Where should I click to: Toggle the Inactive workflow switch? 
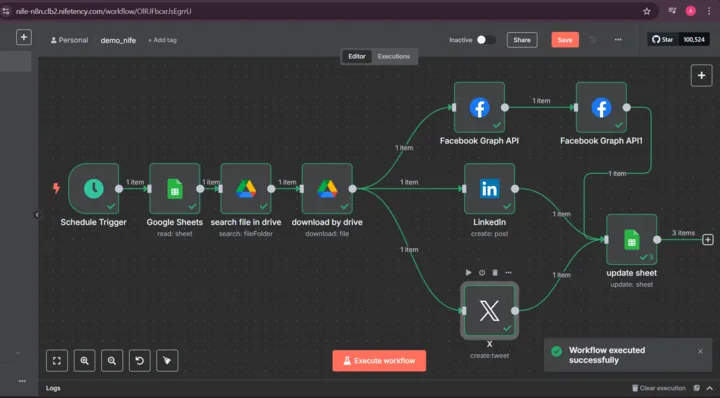click(485, 40)
